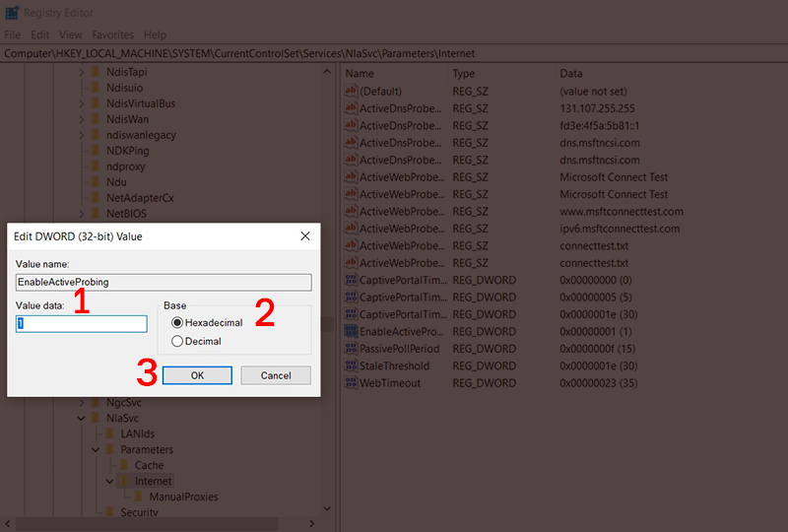Click the DWORD icon of EnableActivePro... value
Screen dimensions: 788x532
coord(351,331)
